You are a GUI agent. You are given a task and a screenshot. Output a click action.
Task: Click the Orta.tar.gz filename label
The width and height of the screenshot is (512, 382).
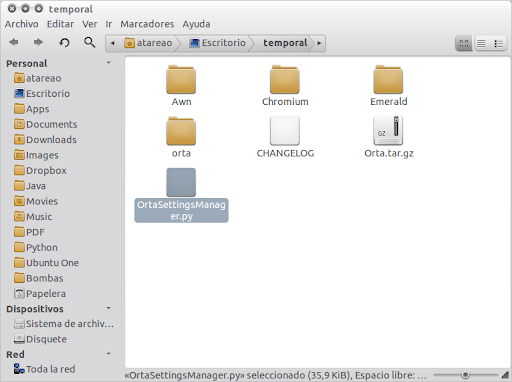pos(389,153)
